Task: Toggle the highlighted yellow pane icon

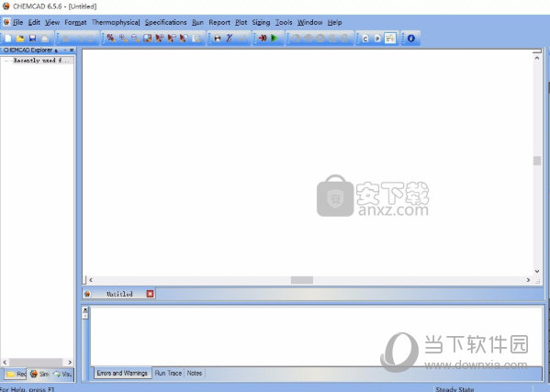Action: click(390, 39)
